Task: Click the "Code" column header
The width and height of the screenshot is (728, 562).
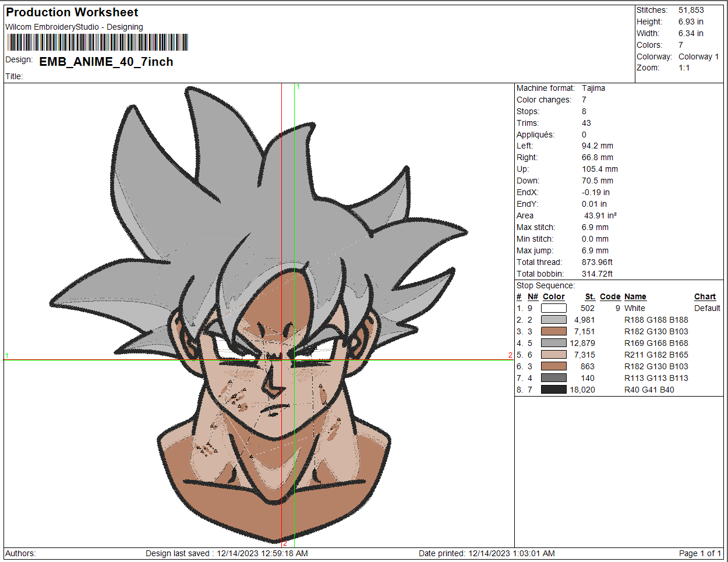Action: (x=610, y=296)
